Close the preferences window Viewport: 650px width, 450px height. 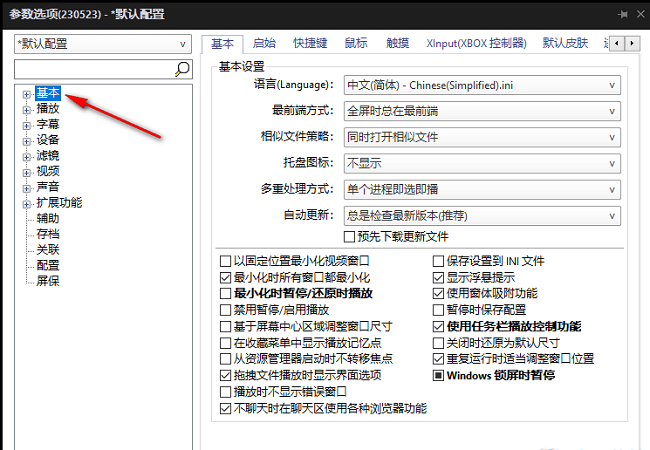tap(640, 14)
